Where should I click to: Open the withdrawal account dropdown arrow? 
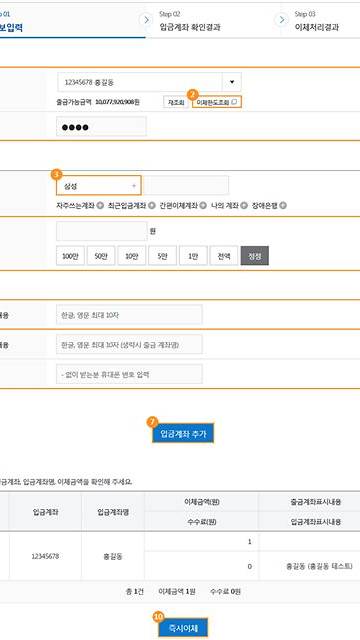click(232, 82)
